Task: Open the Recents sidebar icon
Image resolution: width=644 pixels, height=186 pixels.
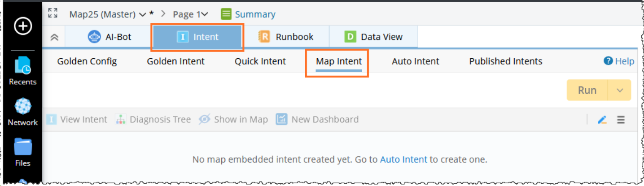Action: pos(22,65)
